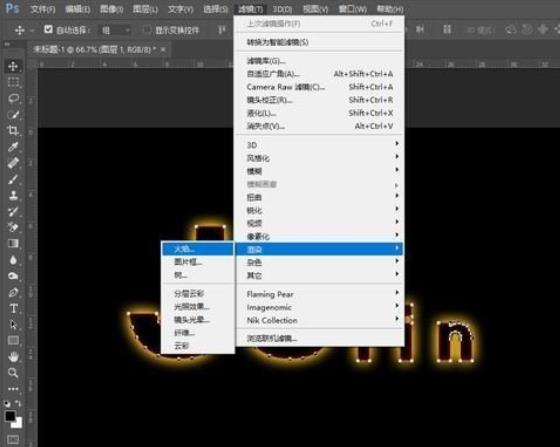Screen dimensions: 560x447
Task: Uncheck the 自动选择 auto-select checkbox
Action: (48, 29)
